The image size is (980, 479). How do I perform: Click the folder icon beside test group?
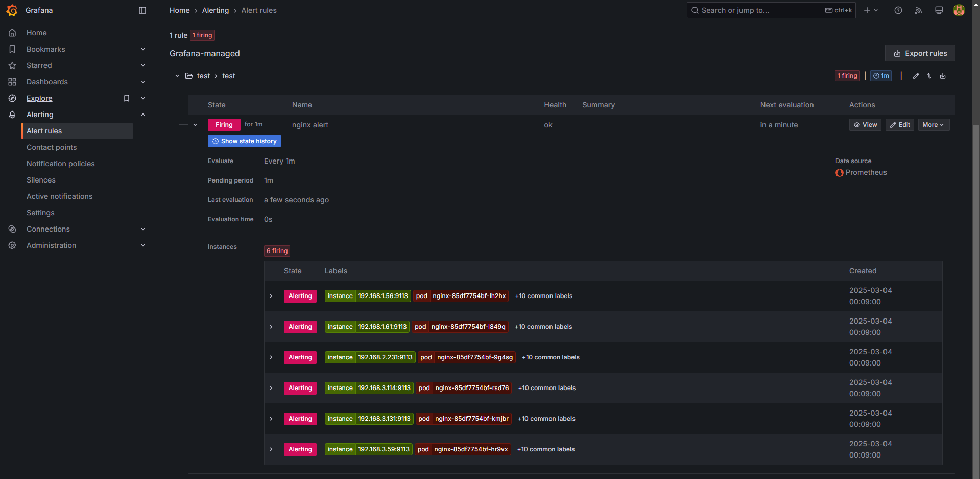pyautogui.click(x=189, y=76)
